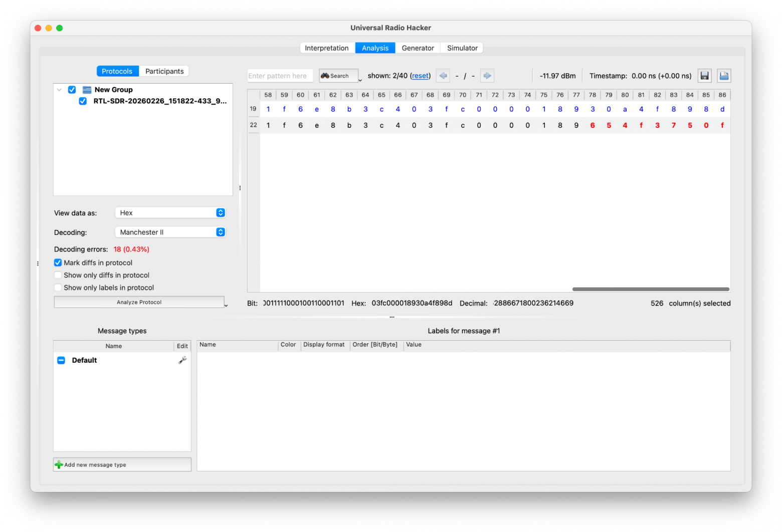The height and width of the screenshot is (532, 782).
Task: Click the horizontal scrollbar under the hex table
Action: pos(650,289)
